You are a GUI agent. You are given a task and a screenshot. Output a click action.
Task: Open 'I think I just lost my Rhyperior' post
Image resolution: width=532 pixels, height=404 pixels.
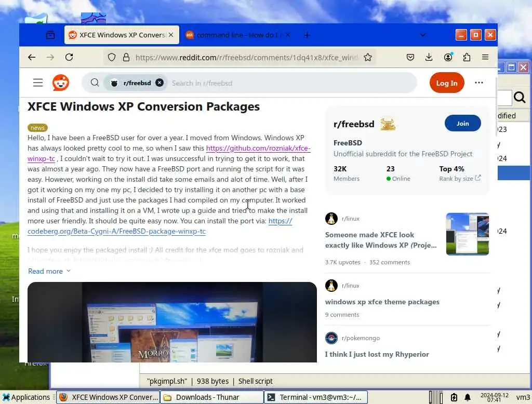377,354
